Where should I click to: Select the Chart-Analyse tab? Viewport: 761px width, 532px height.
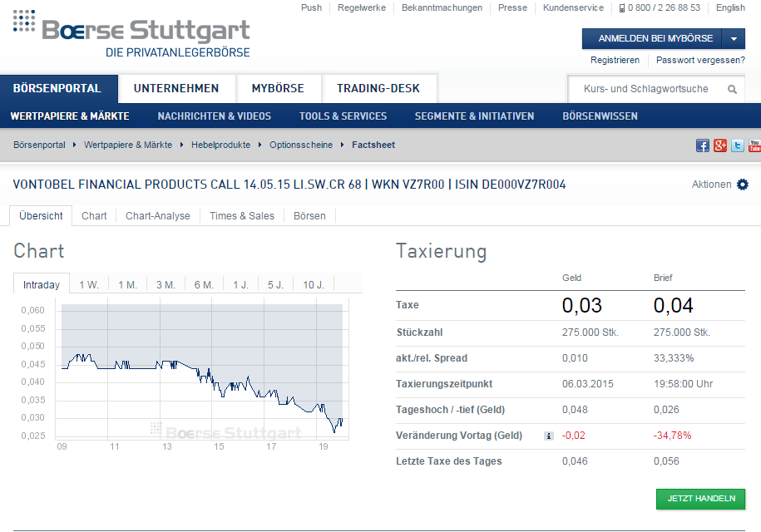pyautogui.click(x=158, y=216)
